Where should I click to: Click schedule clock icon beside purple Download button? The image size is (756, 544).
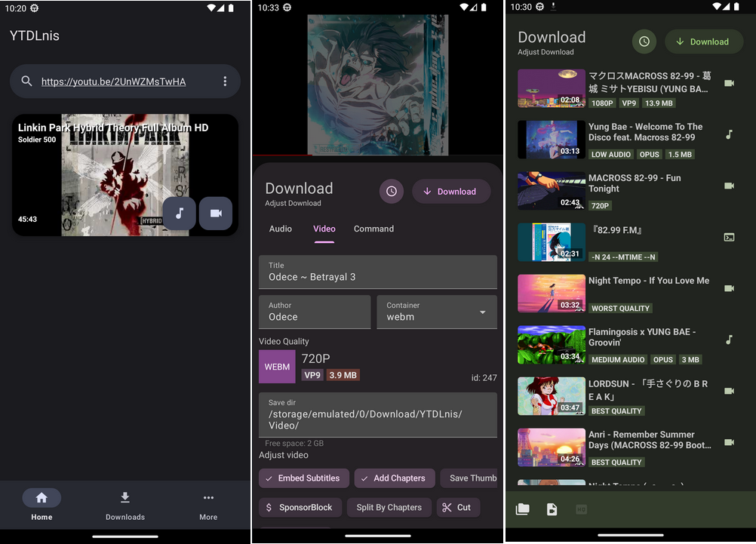(391, 192)
